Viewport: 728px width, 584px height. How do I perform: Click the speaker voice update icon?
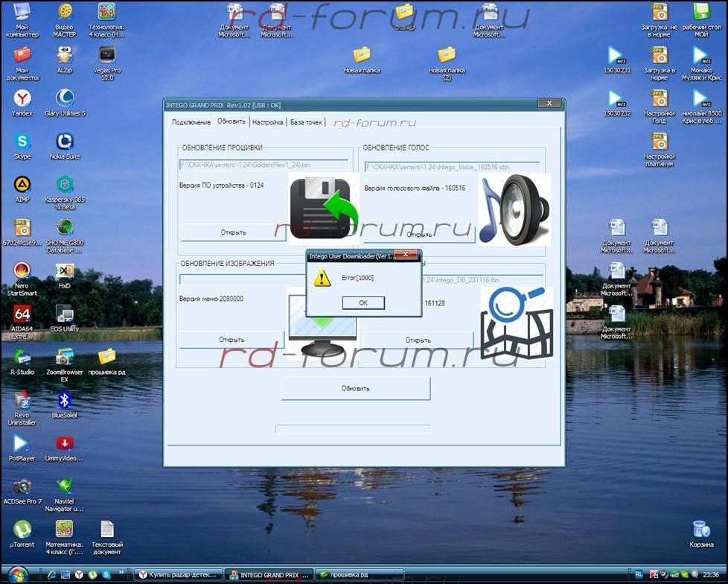point(514,209)
